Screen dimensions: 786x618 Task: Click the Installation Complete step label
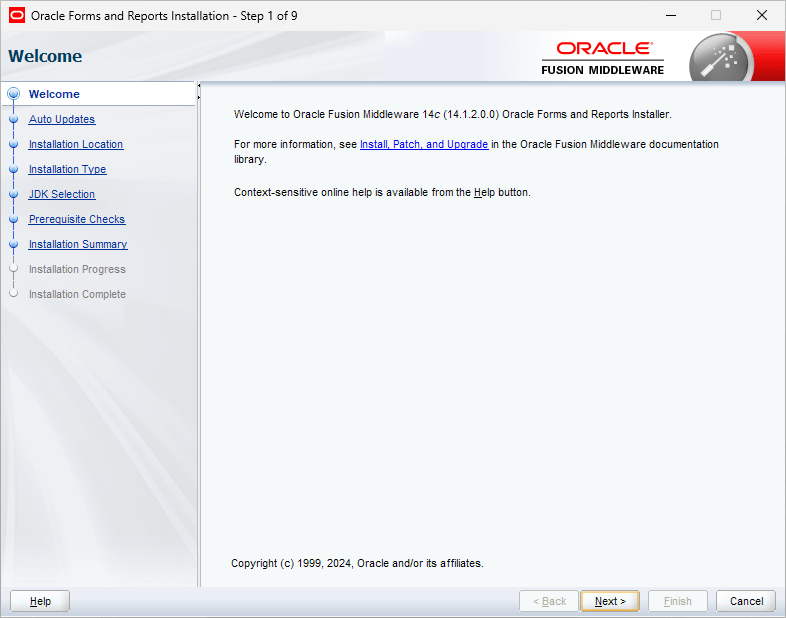(x=77, y=294)
